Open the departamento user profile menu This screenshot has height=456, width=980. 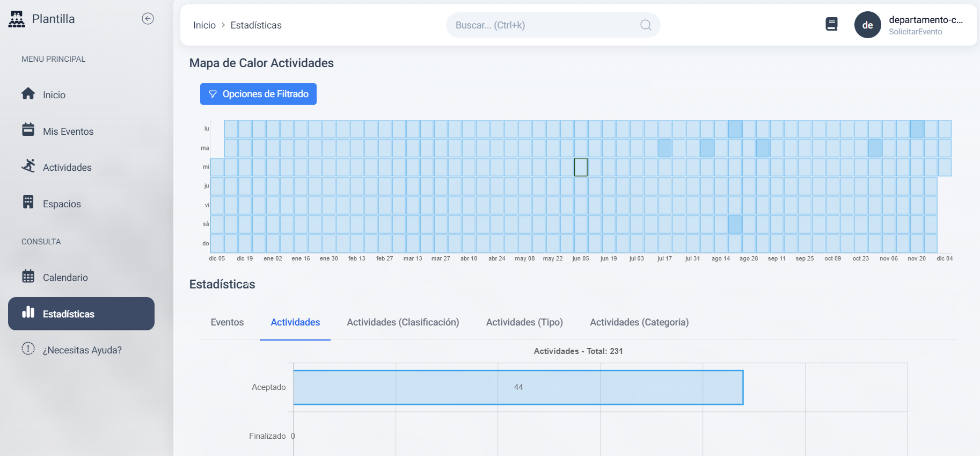point(925,25)
